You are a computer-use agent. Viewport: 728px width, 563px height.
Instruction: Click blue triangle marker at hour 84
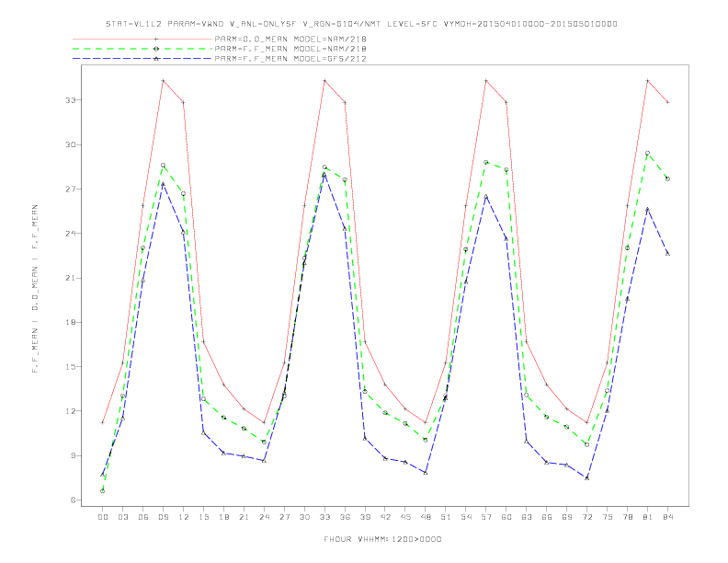pos(667,254)
